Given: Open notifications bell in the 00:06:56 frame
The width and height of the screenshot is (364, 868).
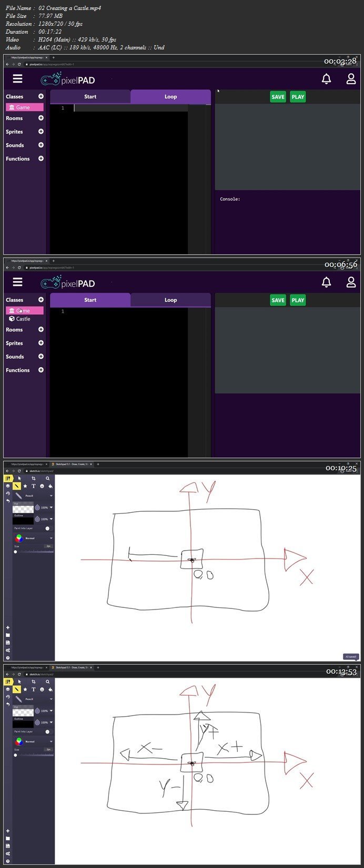Looking at the screenshot, I should point(326,282).
